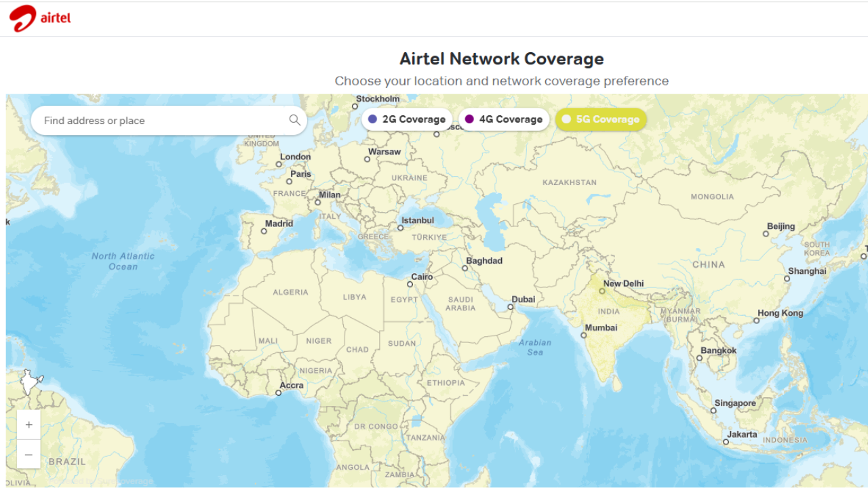868x488 pixels.
Task: Click the search magnifier icon
Action: (295, 120)
